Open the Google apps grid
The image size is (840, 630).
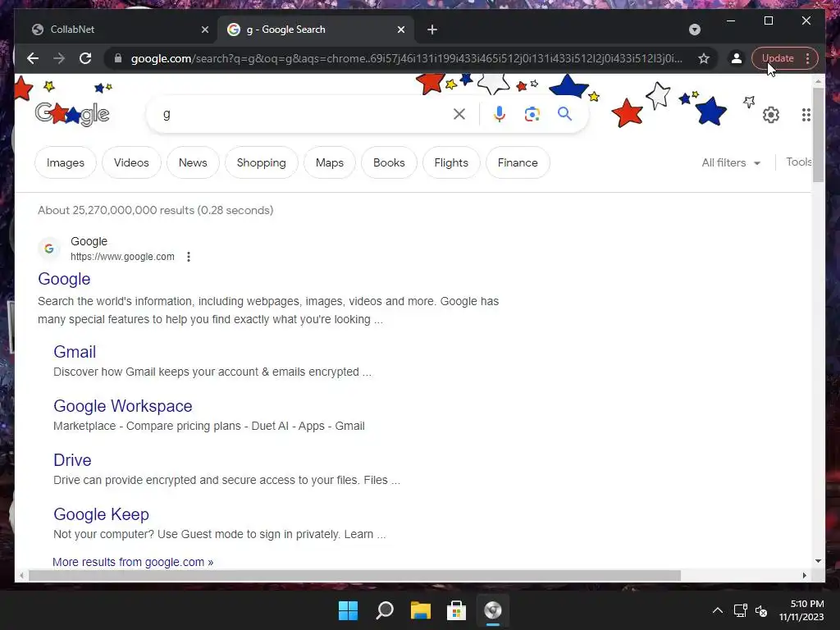point(806,115)
